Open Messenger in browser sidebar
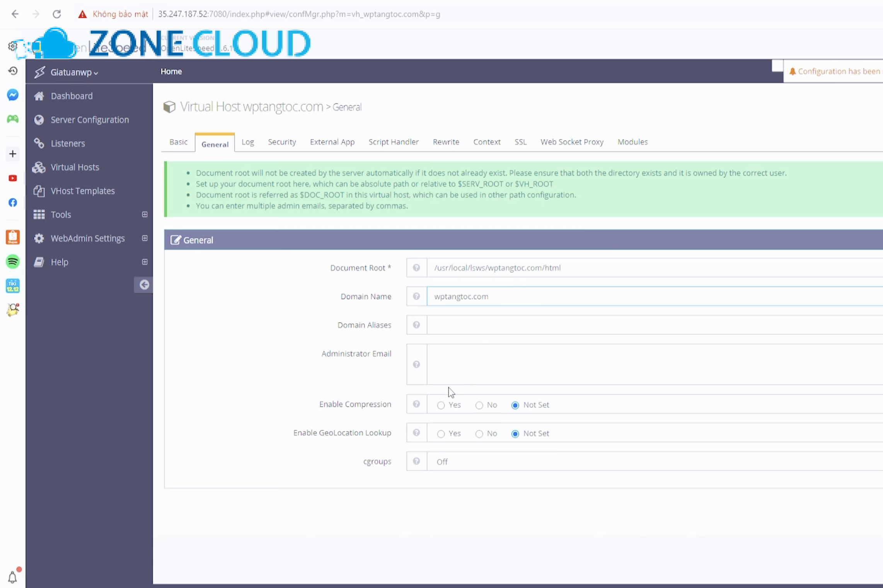 point(13,95)
